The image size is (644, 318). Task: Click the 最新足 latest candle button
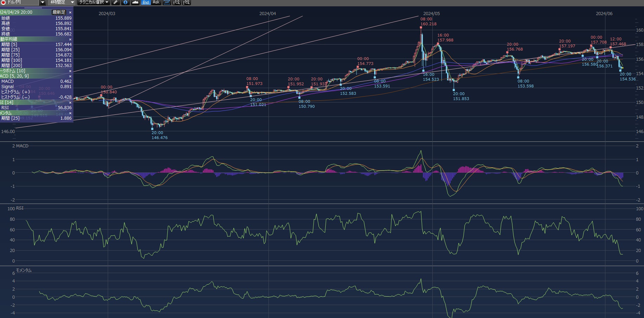tap(59, 12)
